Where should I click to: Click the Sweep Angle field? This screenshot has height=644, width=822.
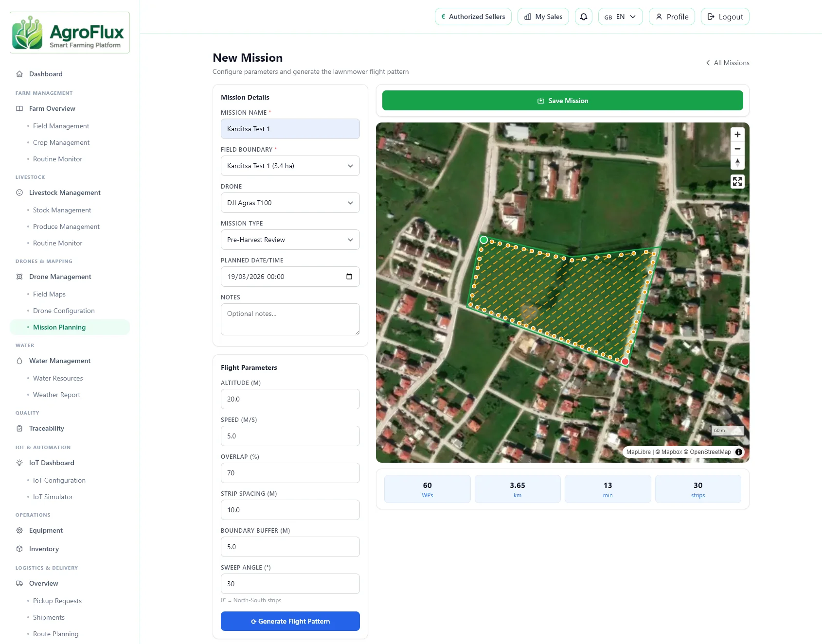coord(290,584)
